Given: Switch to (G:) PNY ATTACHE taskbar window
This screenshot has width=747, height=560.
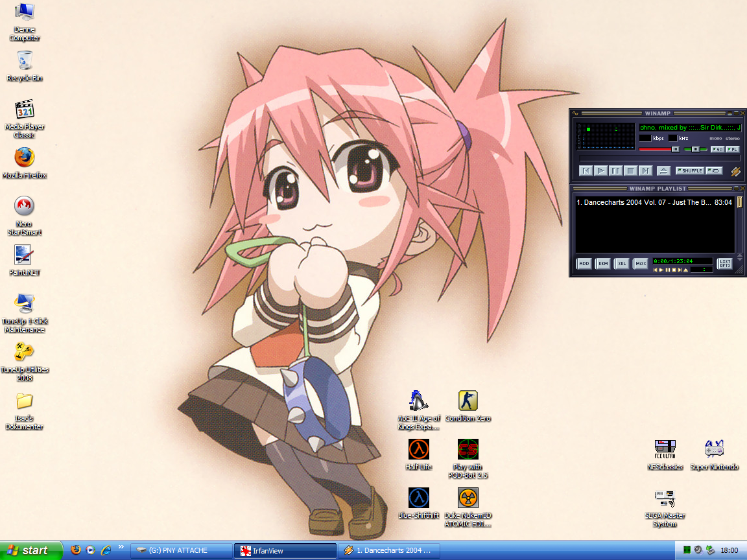Looking at the screenshot, I should click(182, 550).
